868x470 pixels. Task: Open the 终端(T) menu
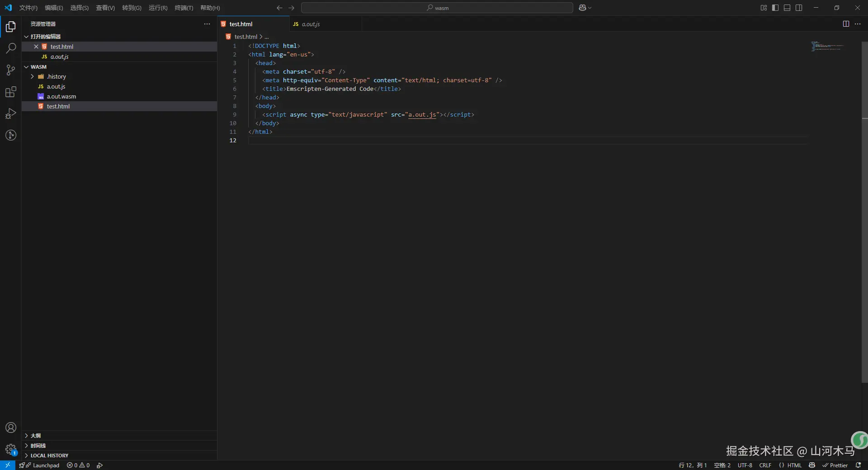tap(184, 8)
